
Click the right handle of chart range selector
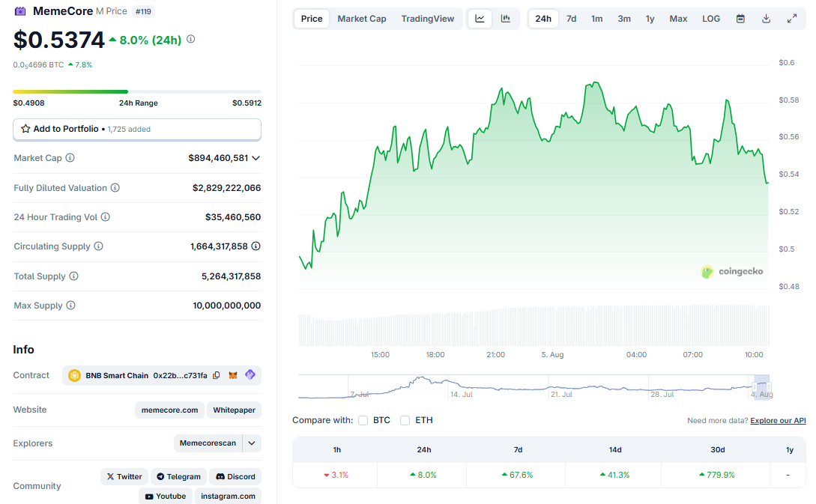(769, 386)
